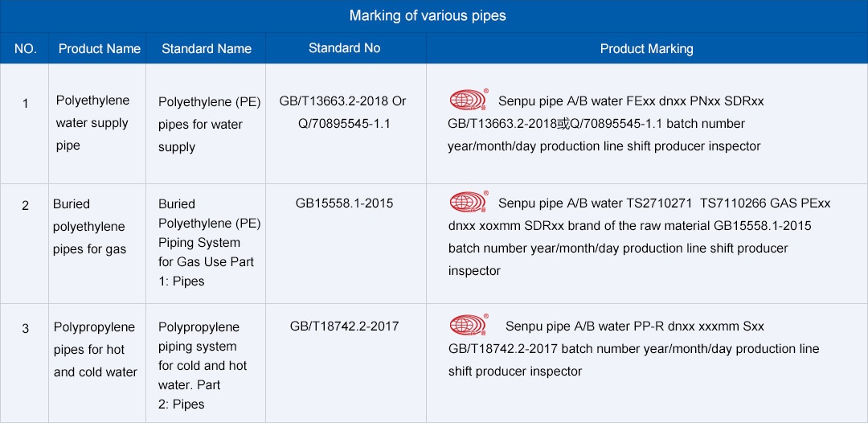Select the 'Product Marking' column header
This screenshot has width=868, height=423.
pos(646,49)
